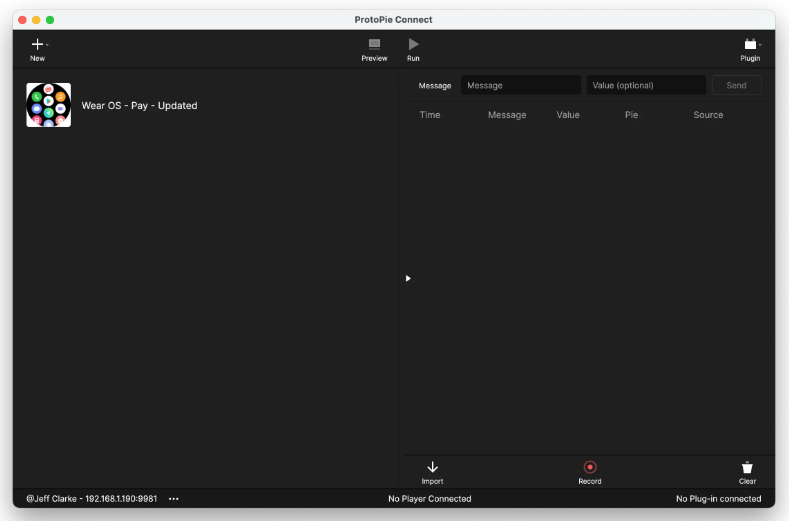The height and width of the screenshot is (521, 789).
Task: Import messages with the down arrow icon
Action: (x=432, y=467)
